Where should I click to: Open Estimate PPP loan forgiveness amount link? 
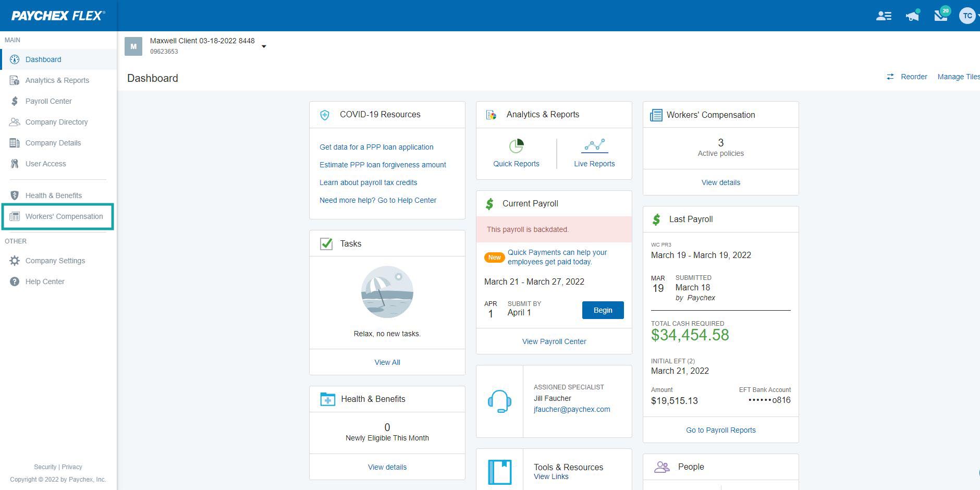[383, 165]
